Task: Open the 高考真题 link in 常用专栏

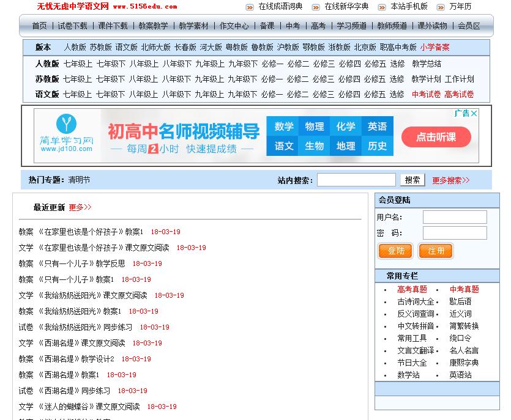Action: (x=412, y=289)
